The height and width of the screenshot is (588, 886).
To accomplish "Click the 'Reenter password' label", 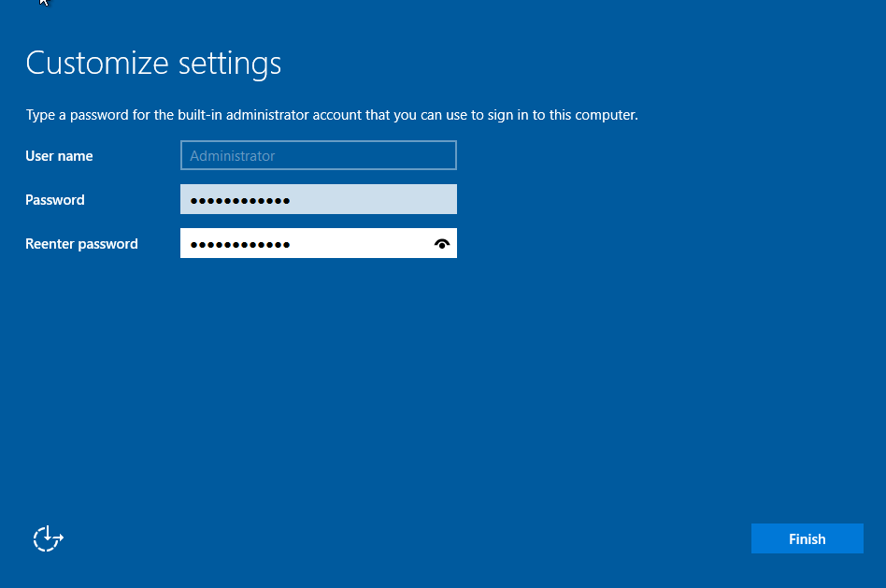I will click(x=81, y=244).
